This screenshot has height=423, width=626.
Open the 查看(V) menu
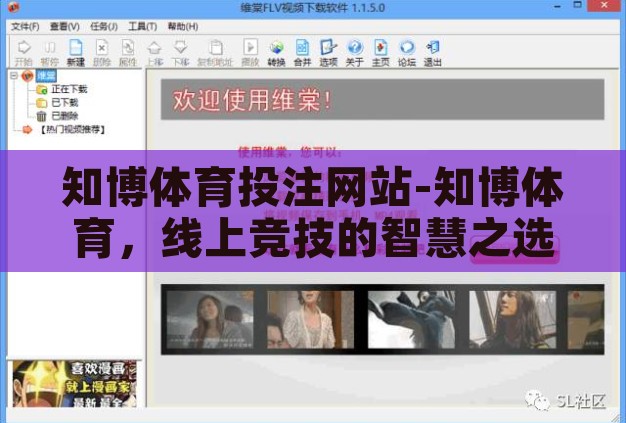[x=65, y=26]
